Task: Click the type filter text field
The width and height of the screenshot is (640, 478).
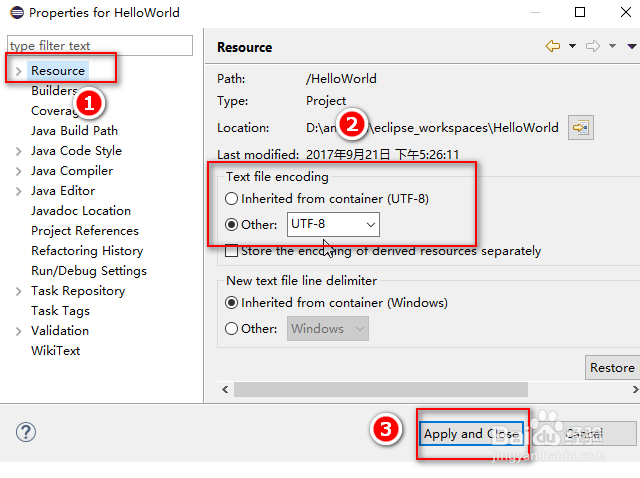Action: coord(100,45)
